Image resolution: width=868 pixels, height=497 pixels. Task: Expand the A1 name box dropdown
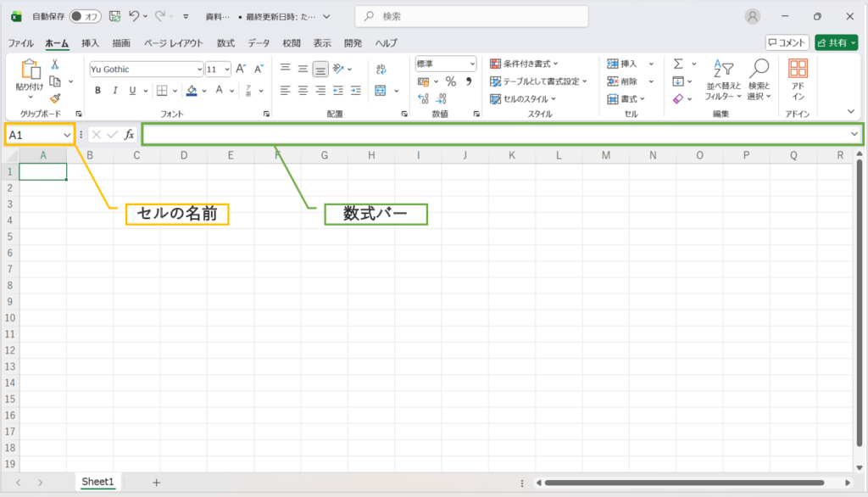pyautogui.click(x=66, y=135)
